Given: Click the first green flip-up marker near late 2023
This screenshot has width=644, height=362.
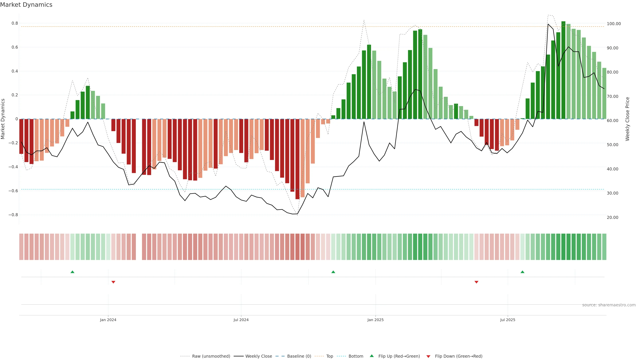Looking at the screenshot, I should [x=72, y=272].
